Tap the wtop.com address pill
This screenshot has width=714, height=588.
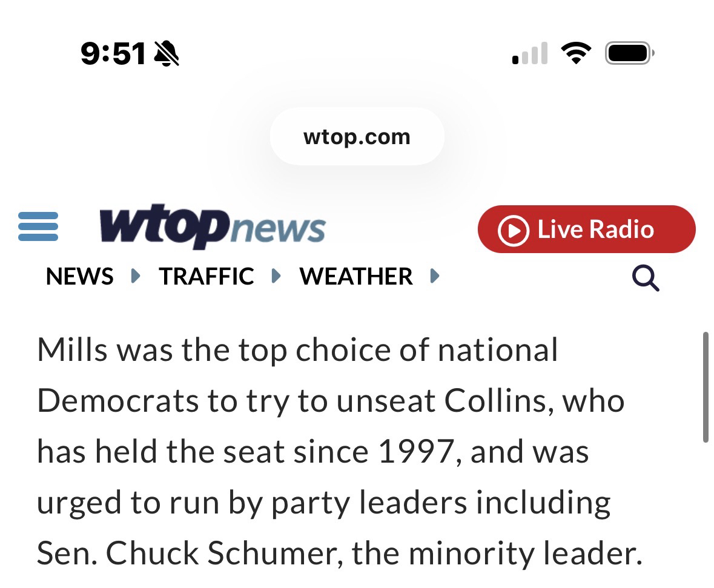(x=357, y=137)
